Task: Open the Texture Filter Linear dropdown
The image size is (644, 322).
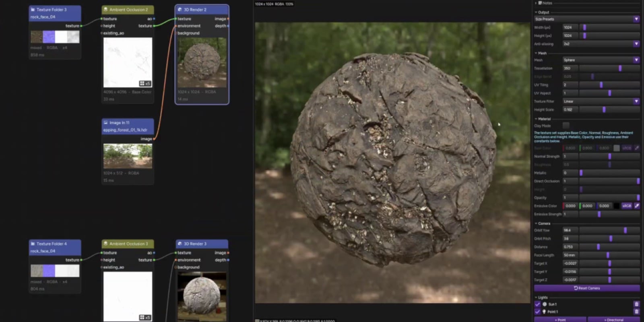Action: pos(601,101)
